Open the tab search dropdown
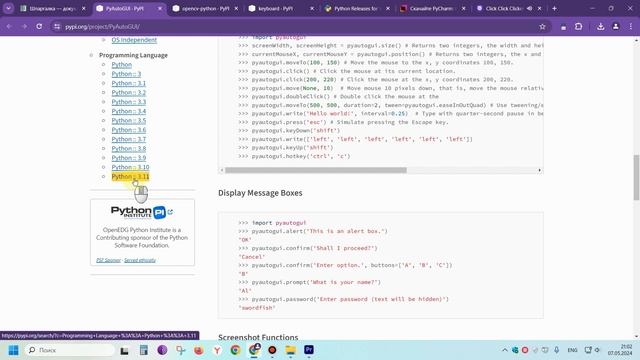This screenshot has width=640, height=360. point(8,8)
